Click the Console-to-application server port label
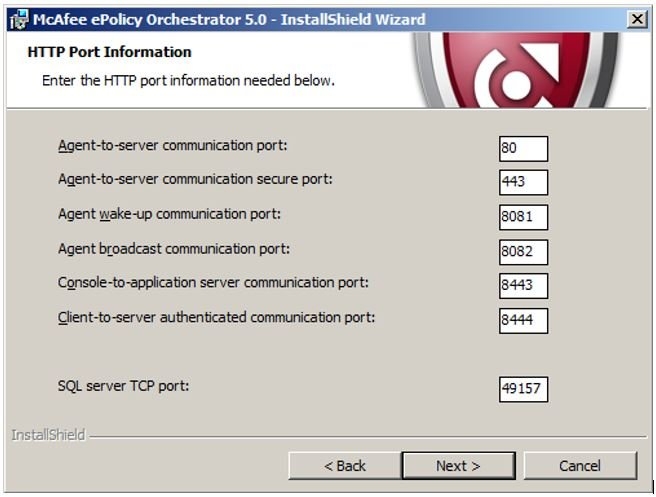The width and height of the screenshot is (656, 497). pyautogui.click(x=214, y=283)
